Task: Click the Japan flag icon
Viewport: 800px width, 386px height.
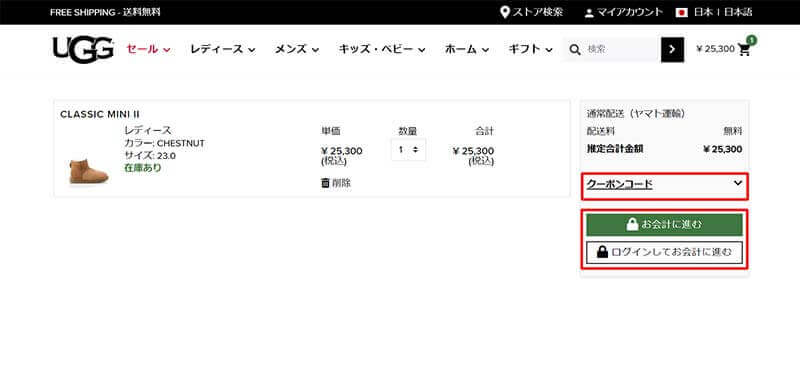Action: point(682,12)
